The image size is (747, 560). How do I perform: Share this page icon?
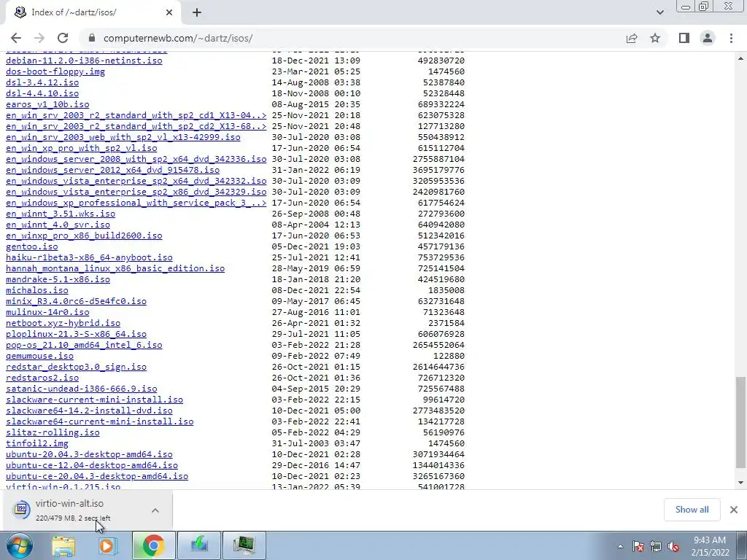[x=632, y=38]
